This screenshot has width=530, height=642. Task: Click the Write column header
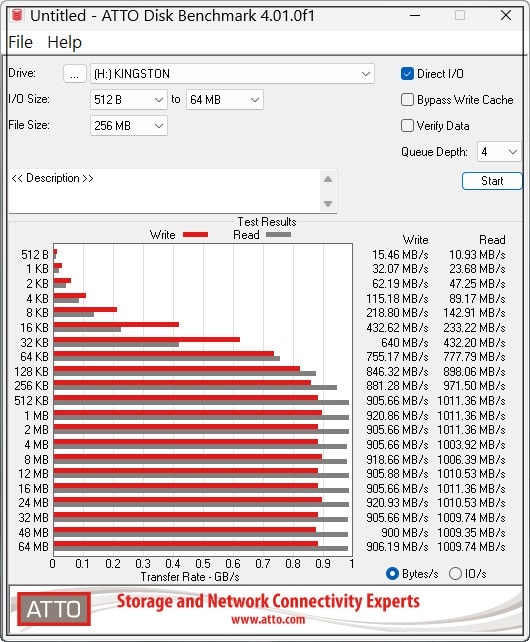click(415, 240)
